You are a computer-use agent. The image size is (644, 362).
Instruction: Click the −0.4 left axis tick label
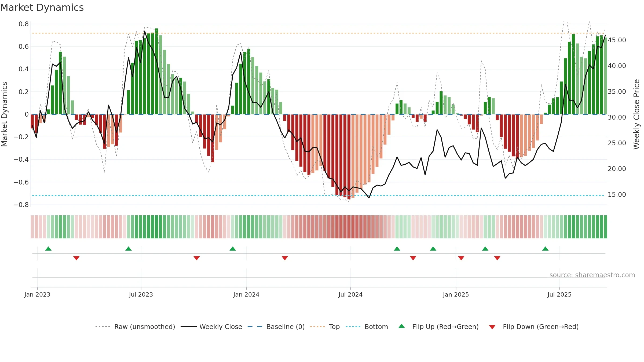[x=21, y=160]
